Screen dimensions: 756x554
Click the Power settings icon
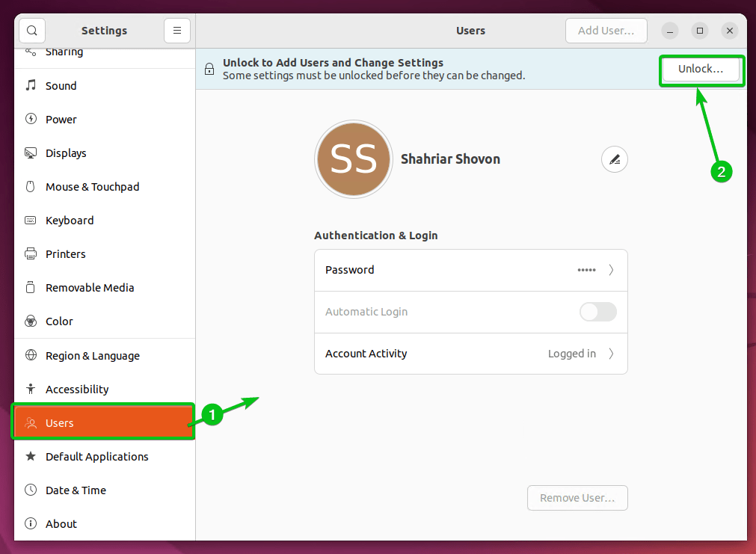point(31,119)
